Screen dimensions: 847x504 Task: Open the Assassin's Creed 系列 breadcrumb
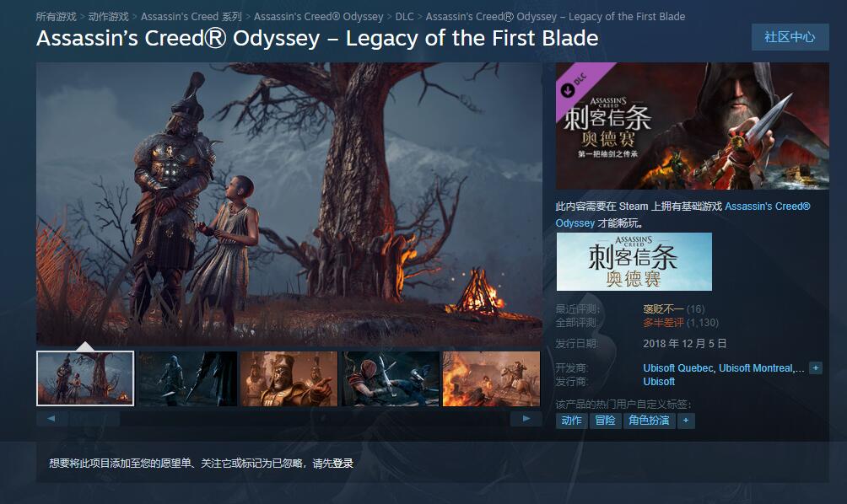(192, 17)
